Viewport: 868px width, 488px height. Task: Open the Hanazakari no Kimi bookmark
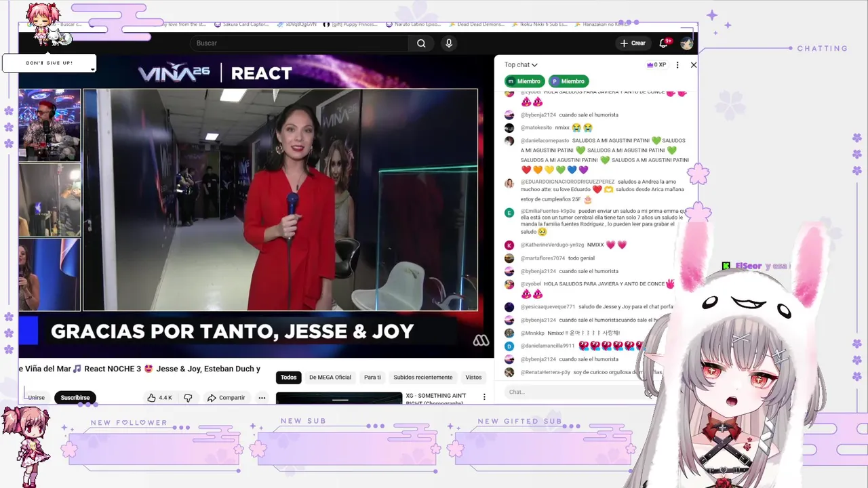point(601,24)
